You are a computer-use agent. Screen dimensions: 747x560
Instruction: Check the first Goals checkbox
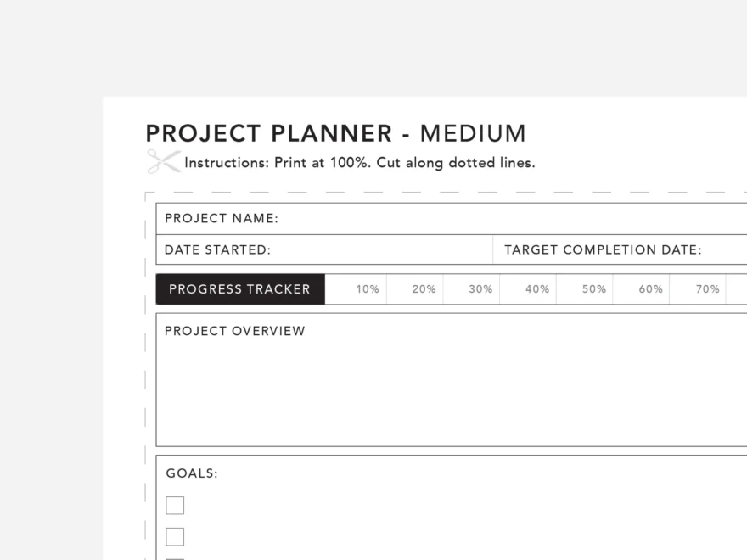pos(175,506)
